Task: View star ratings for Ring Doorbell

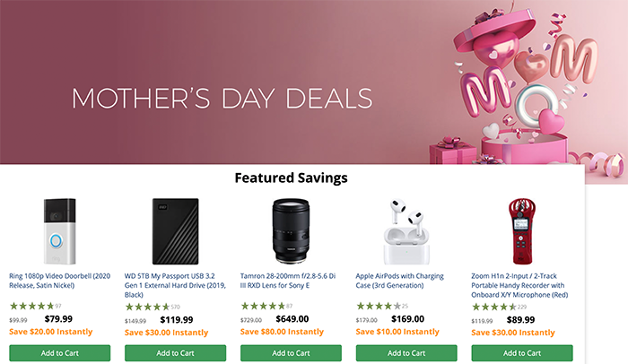Action: (31, 307)
